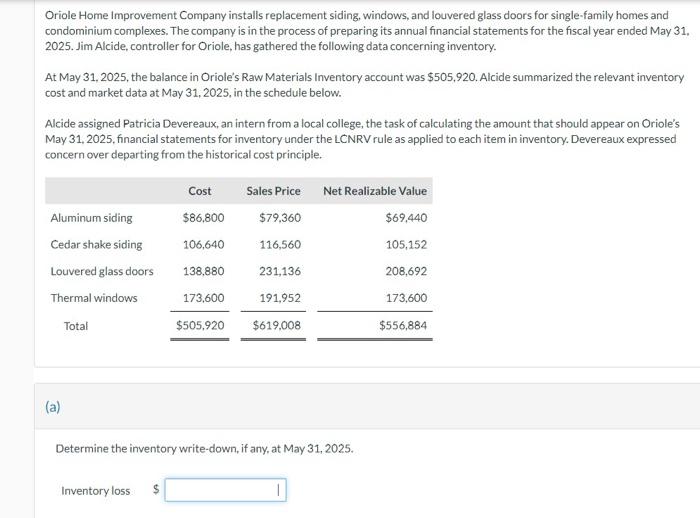
Task: Click Aluminum siding sales price $79,360
Action: 280,218
